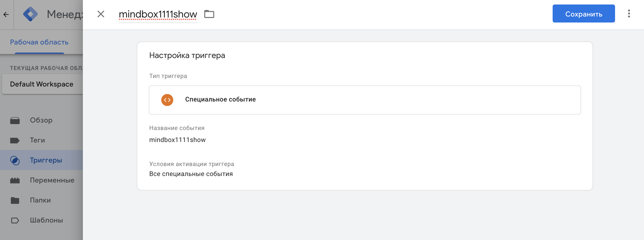Click the Тип триггера label

click(x=168, y=76)
